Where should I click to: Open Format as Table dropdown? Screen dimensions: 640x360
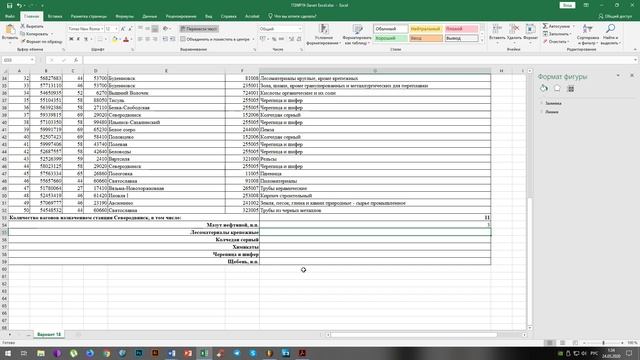pos(357,34)
